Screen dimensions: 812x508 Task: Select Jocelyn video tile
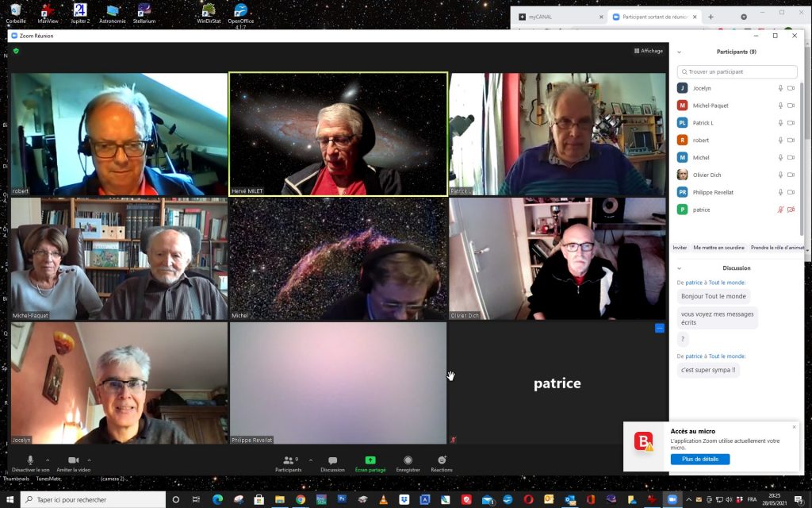(x=119, y=383)
